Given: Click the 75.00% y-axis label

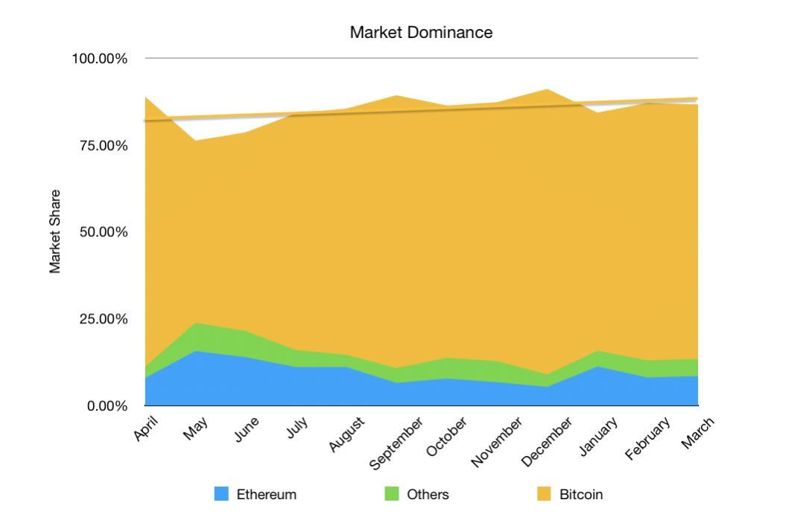Looking at the screenshot, I should tap(103, 145).
